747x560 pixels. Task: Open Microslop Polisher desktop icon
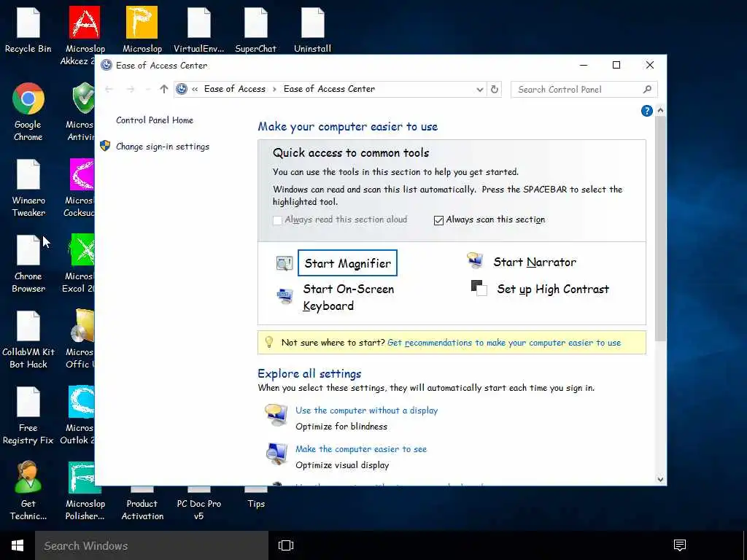pyautogui.click(x=85, y=491)
